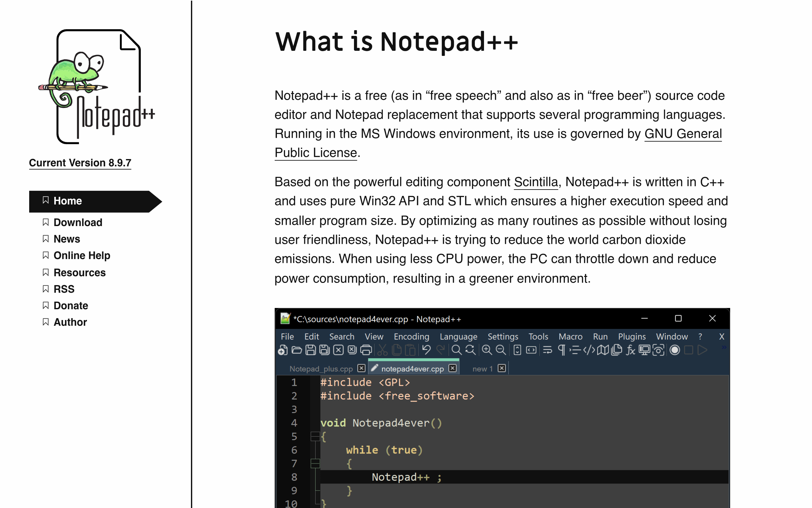This screenshot has height=508, width=812.
Task: Open the Settings menu
Action: coord(503,337)
